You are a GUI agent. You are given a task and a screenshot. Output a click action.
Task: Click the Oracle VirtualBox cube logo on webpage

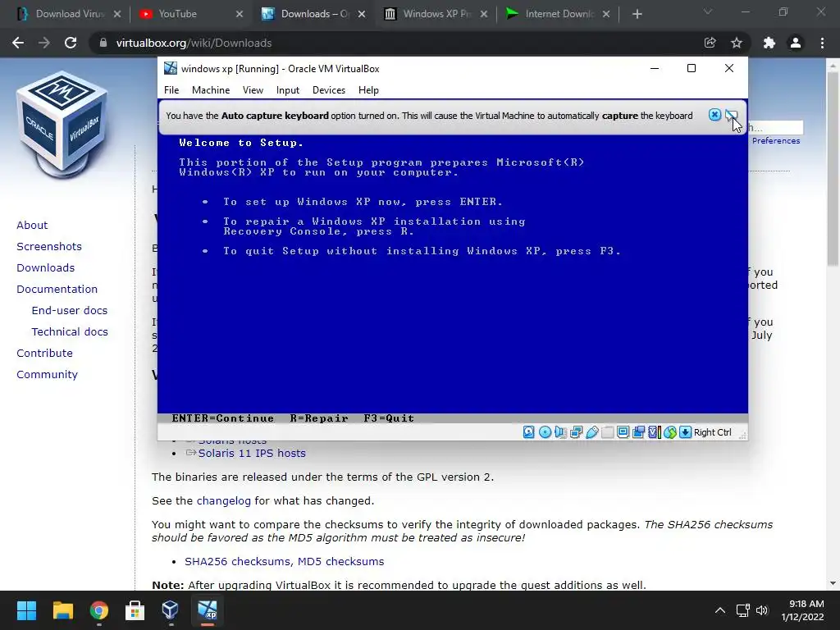(62, 125)
